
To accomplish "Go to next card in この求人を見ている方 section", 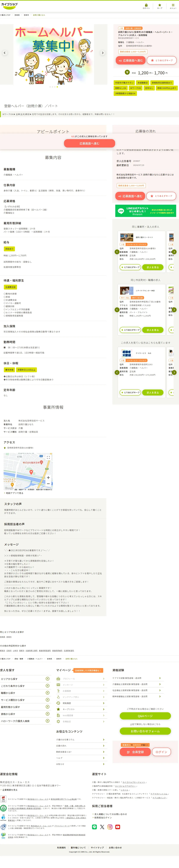I will click(174, 372).
